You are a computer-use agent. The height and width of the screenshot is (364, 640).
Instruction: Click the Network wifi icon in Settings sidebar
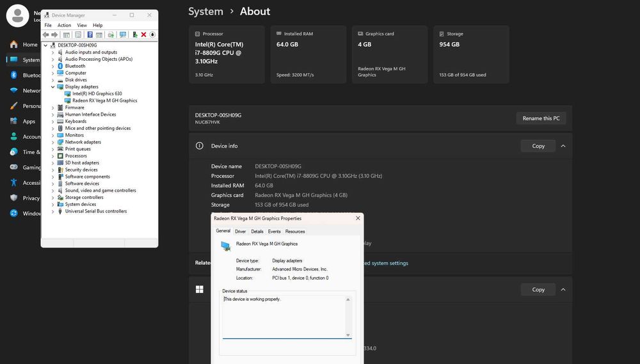pyautogui.click(x=14, y=90)
